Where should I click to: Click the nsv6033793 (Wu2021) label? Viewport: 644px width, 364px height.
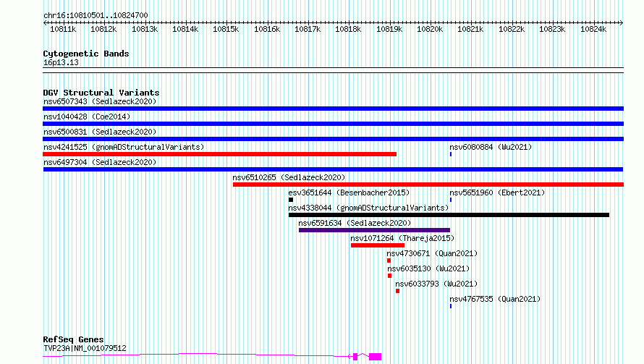[x=436, y=284]
